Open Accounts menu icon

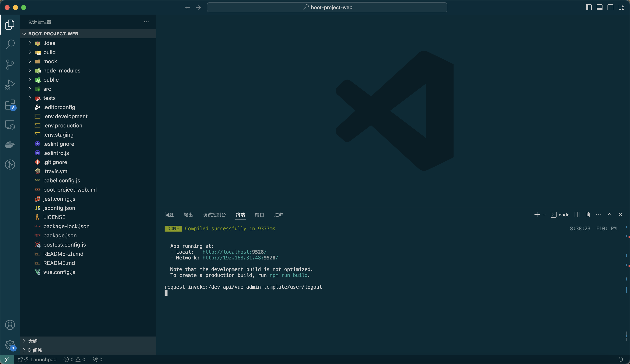10,325
